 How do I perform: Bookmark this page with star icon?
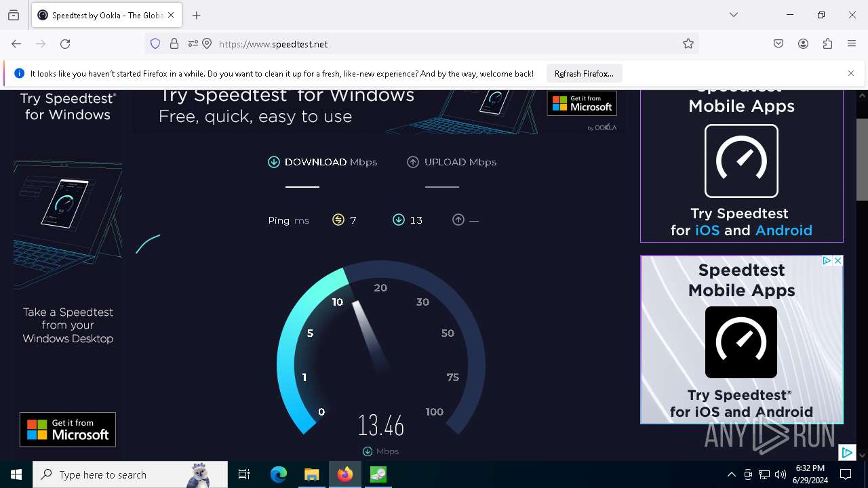688,44
